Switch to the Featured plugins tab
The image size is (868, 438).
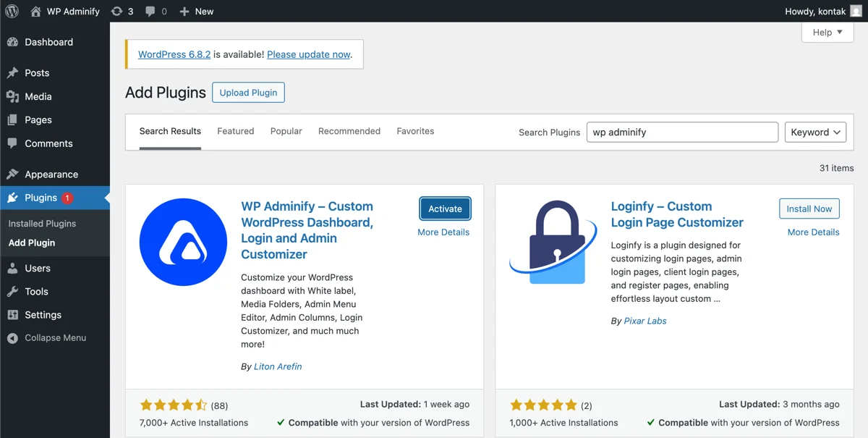235,131
